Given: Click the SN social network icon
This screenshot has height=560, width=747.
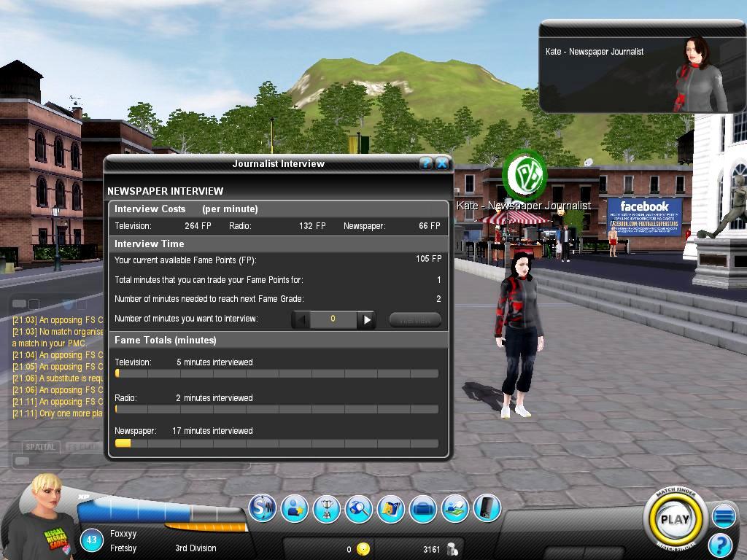Looking at the screenshot, I should click(x=262, y=508).
